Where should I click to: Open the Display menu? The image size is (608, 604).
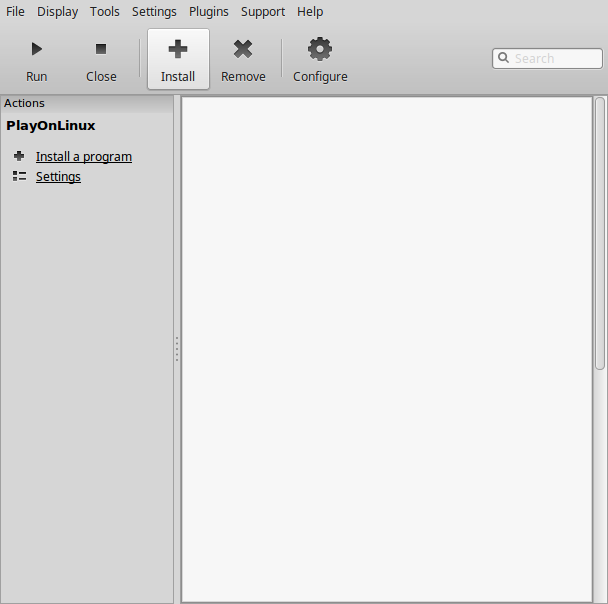tap(57, 12)
